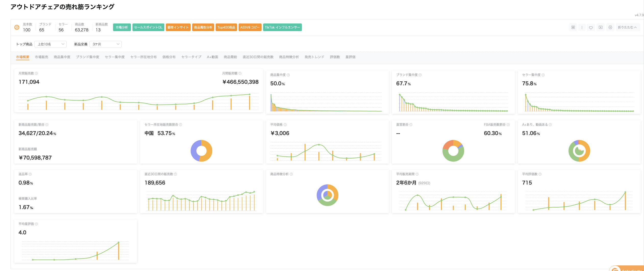
Task: Switch to the 市場販売 tab
Action: (x=42, y=57)
